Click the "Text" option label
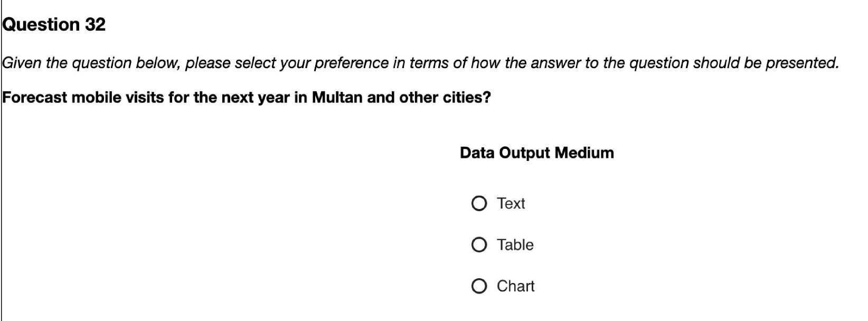Image resolution: width=868 pixels, height=321 pixels. (511, 203)
